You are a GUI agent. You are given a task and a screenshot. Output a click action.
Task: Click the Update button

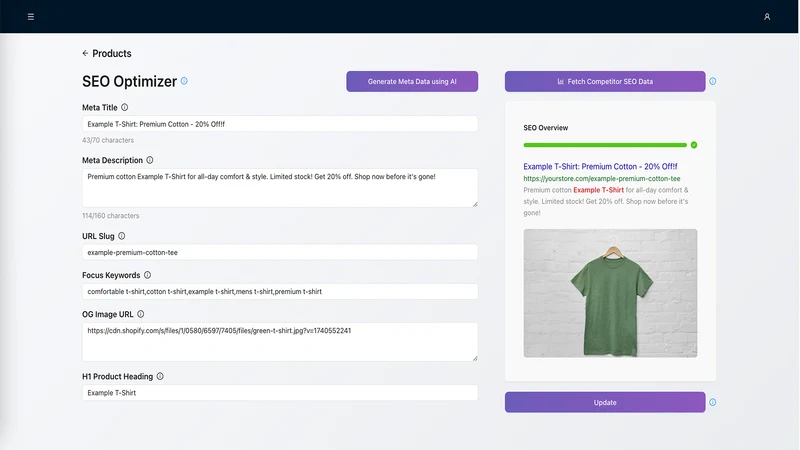coord(605,402)
